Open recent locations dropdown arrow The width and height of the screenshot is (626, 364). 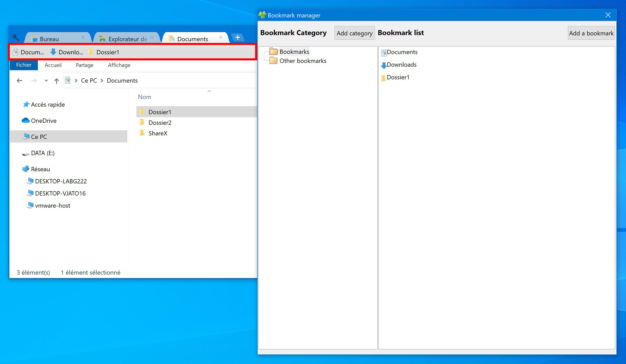coord(46,81)
